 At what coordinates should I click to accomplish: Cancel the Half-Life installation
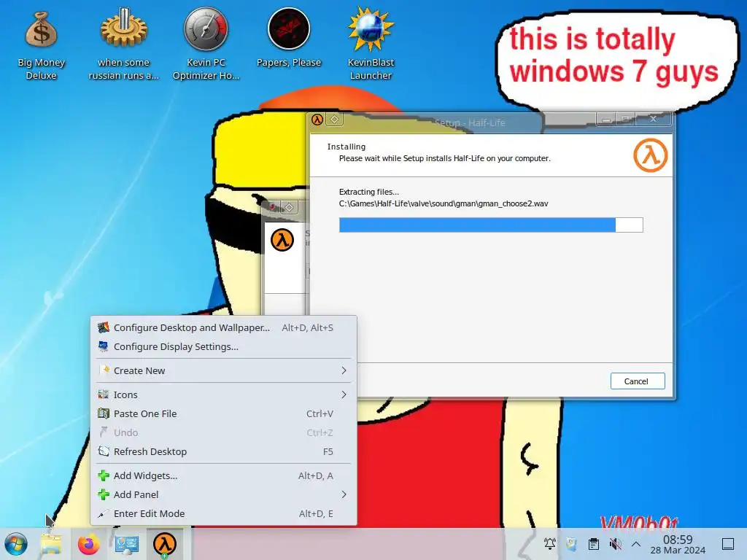(638, 381)
